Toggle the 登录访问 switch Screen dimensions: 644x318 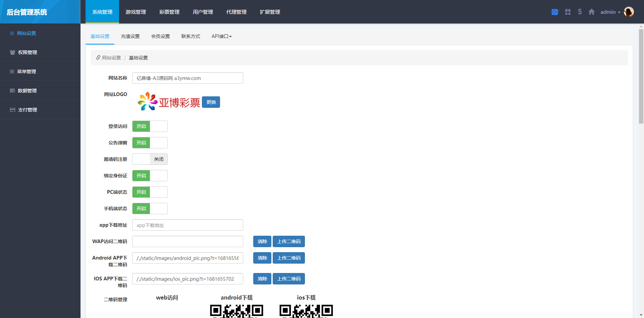[x=150, y=126]
